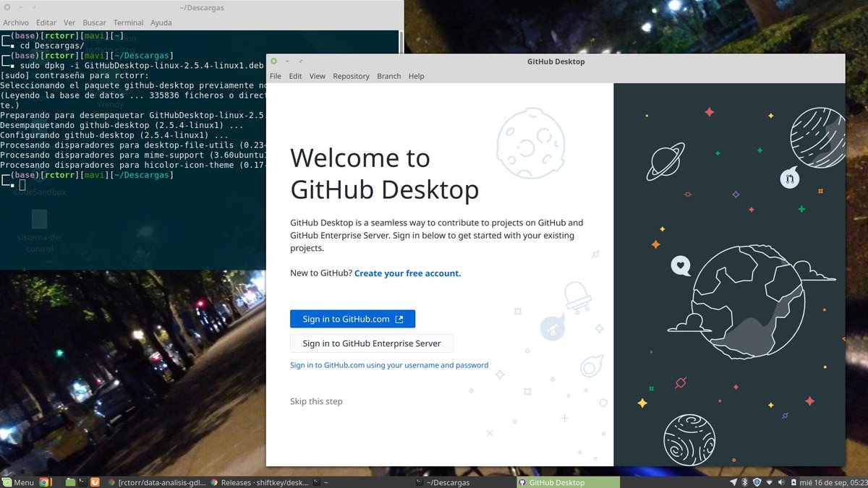
Task: Switch to the ~/Descargas terminal taskbar entry
Action: 466,482
